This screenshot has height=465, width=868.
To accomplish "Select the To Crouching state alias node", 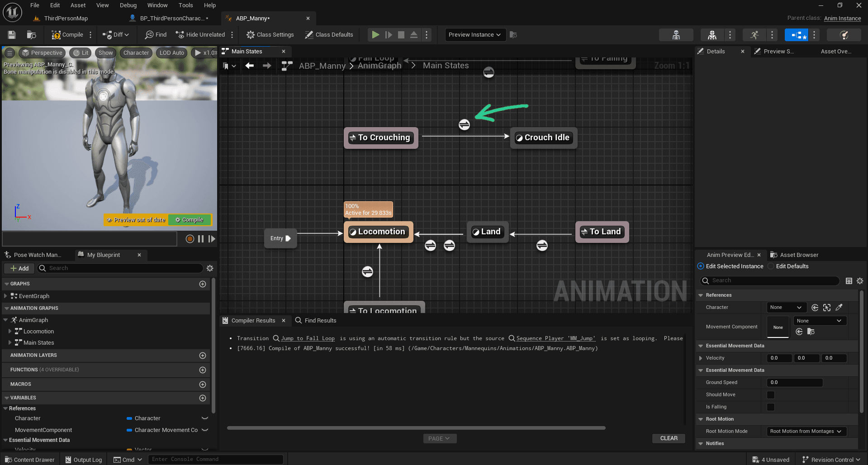I will 381,138.
